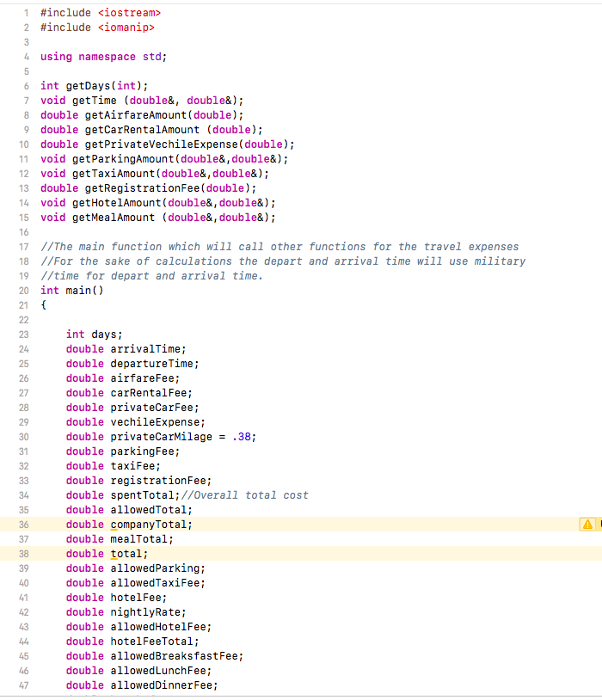Click the vechileExpense variable
Screen dimensions: 602x700
155,422
